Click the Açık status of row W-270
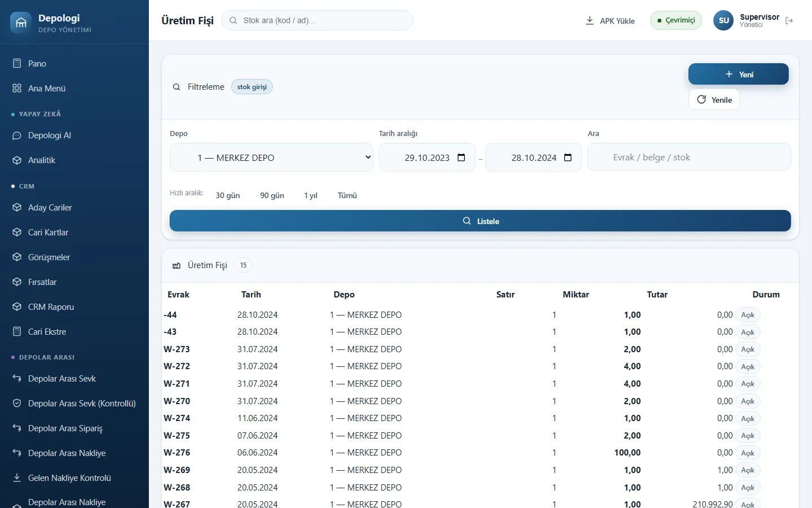Screen dimensions: 812x508 [748, 401]
